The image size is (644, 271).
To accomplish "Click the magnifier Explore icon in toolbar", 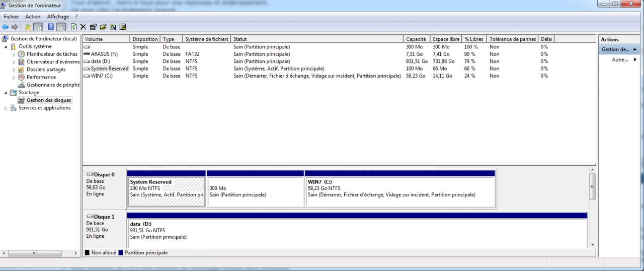I will [113, 27].
